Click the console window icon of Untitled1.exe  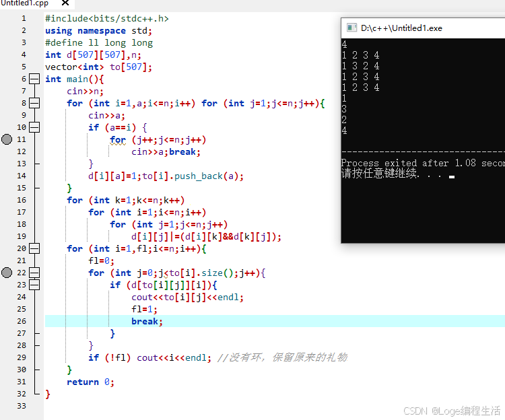click(351, 28)
